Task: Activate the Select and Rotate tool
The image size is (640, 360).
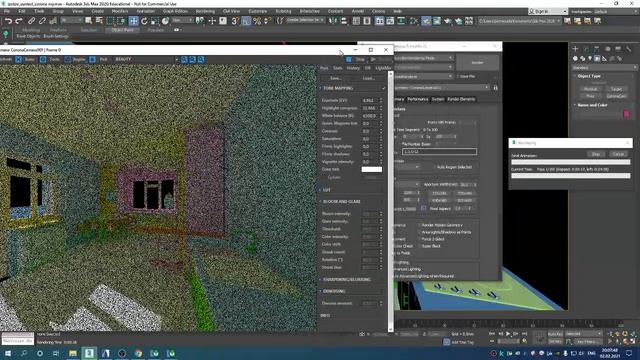Action: click(144, 21)
